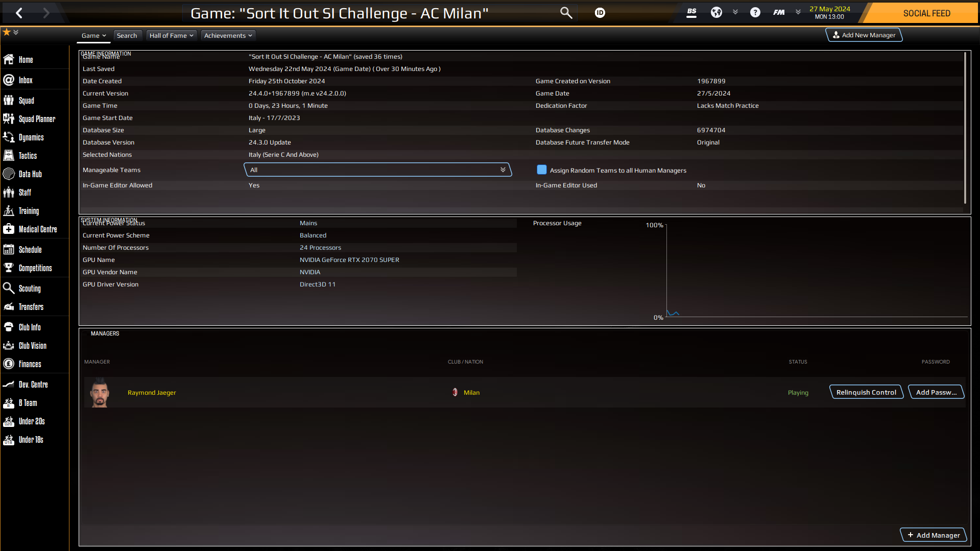Click the 'Lacks Match Practice' value

click(728, 106)
